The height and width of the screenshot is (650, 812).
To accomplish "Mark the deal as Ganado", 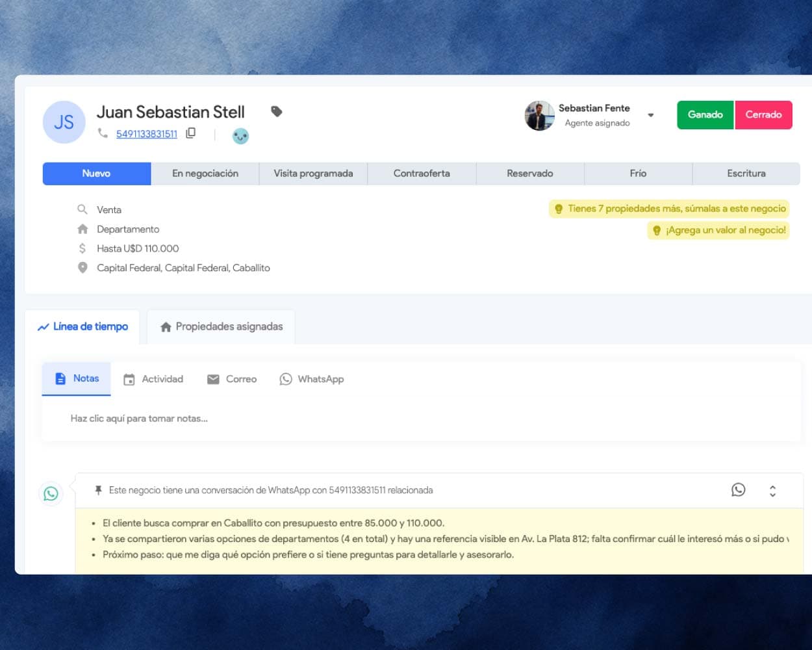I will coord(705,114).
